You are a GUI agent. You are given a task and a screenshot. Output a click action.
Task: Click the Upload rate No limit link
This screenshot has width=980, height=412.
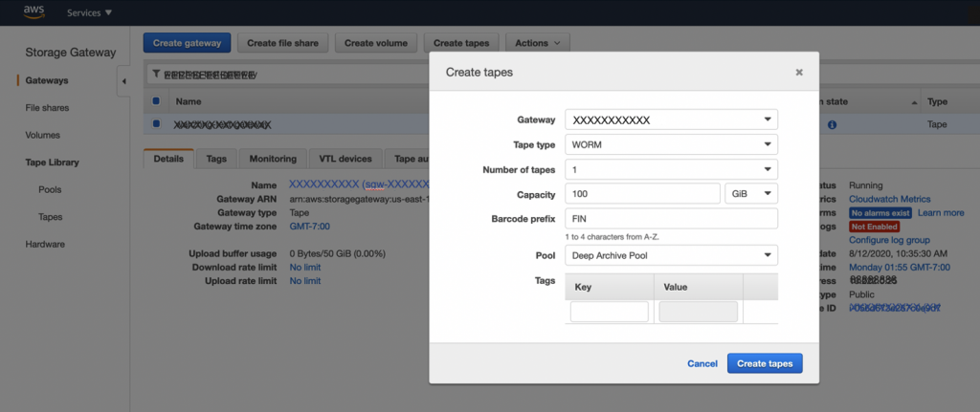click(x=305, y=281)
